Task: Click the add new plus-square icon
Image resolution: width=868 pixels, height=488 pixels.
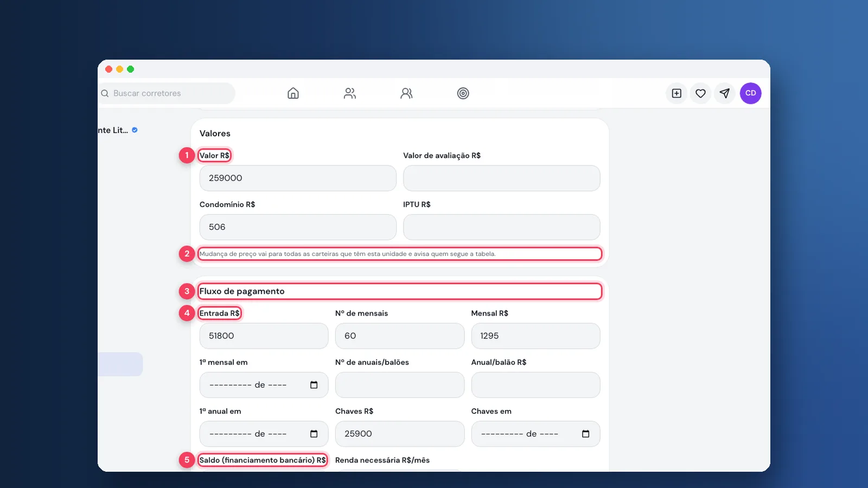Action: coord(676,93)
